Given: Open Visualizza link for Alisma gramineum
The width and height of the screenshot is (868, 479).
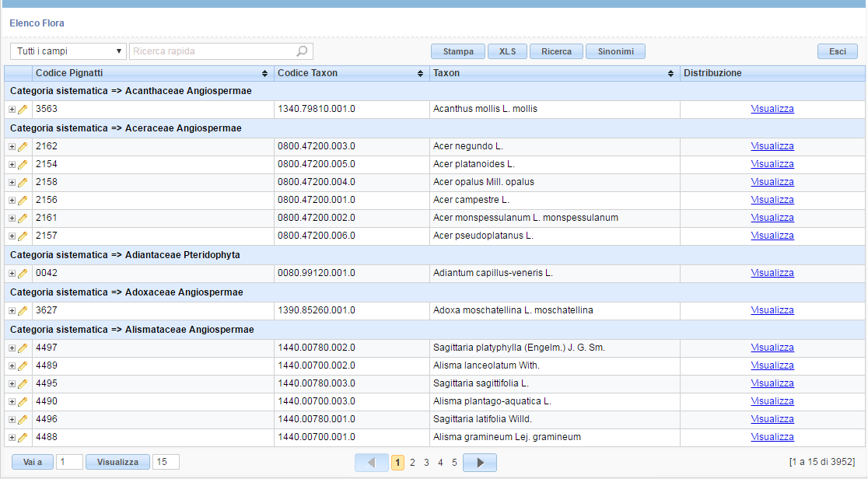Looking at the screenshot, I should [772, 437].
